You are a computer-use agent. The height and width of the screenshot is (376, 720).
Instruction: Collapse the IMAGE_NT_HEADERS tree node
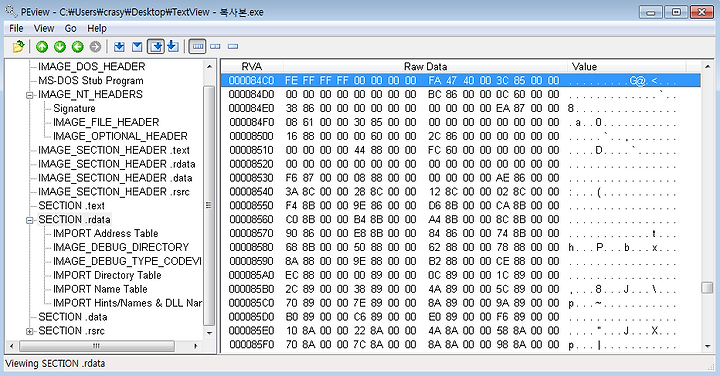[x=30, y=95]
